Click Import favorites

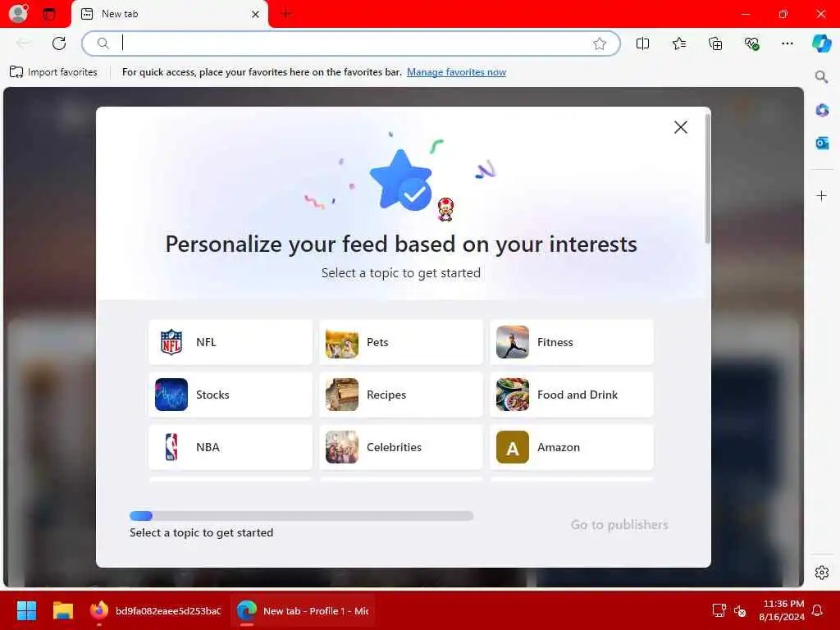click(x=53, y=72)
